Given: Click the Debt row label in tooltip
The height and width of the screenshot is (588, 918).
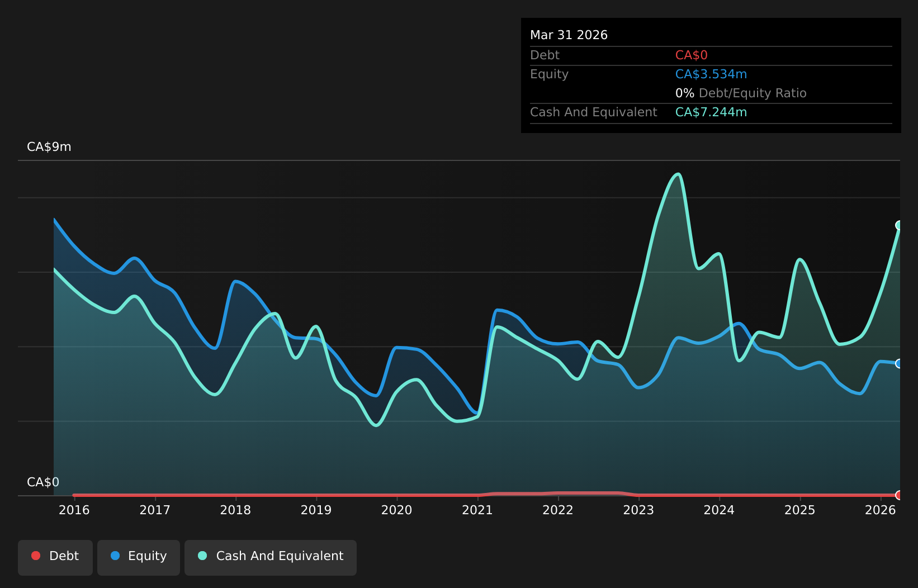Looking at the screenshot, I should (545, 55).
